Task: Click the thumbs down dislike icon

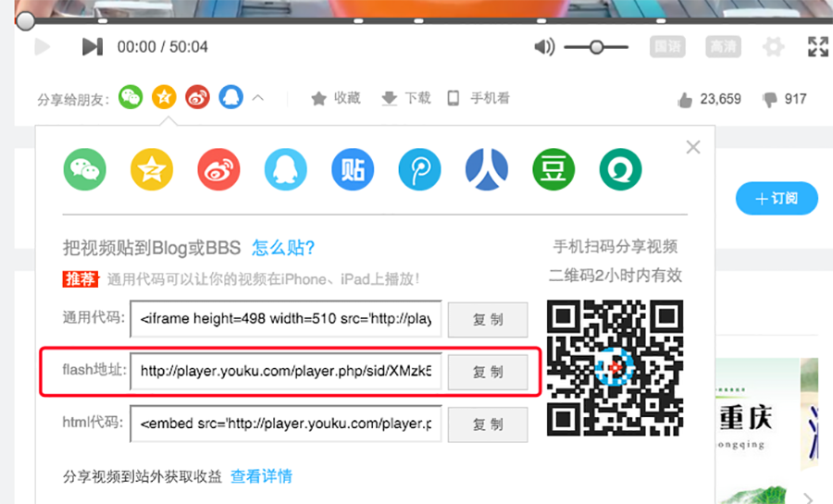Action: (x=769, y=100)
